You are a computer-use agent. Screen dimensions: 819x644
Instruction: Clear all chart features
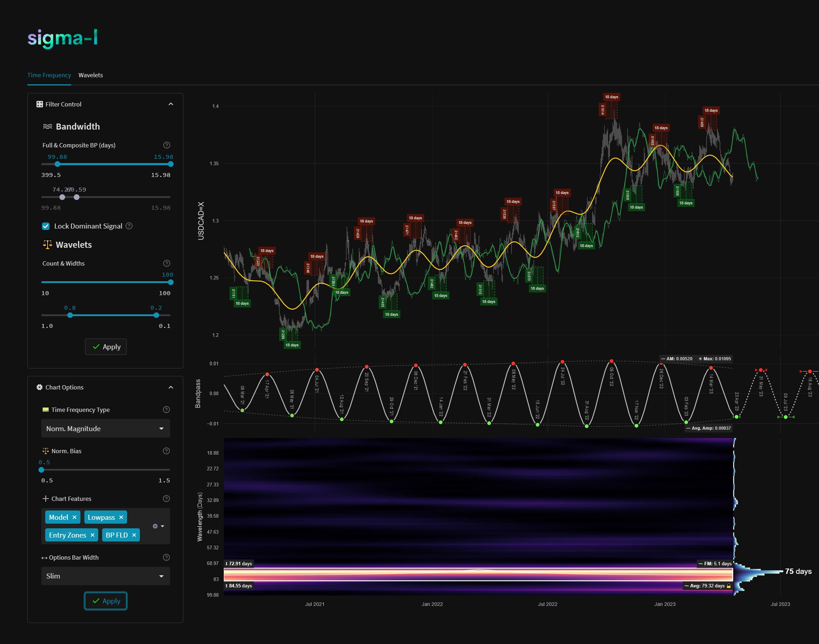(155, 527)
